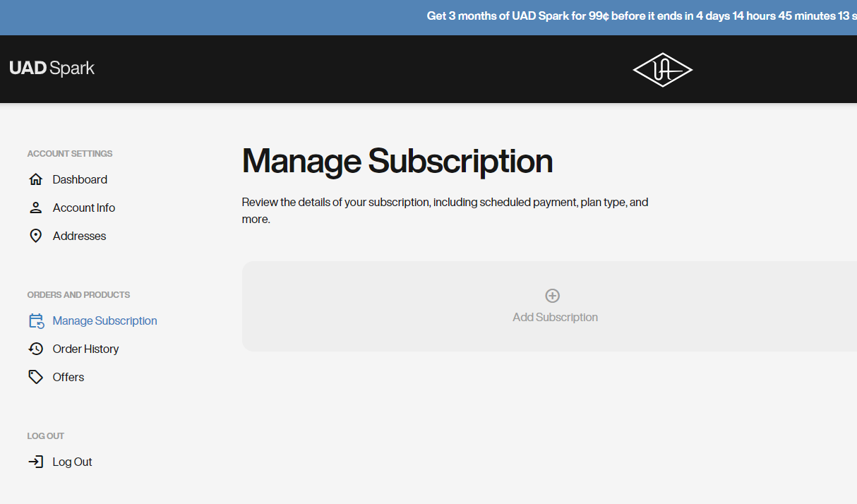The height and width of the screenshot is (504, 857).
Task: Click the Add Subscription label
Action: [x=555, y=317]
